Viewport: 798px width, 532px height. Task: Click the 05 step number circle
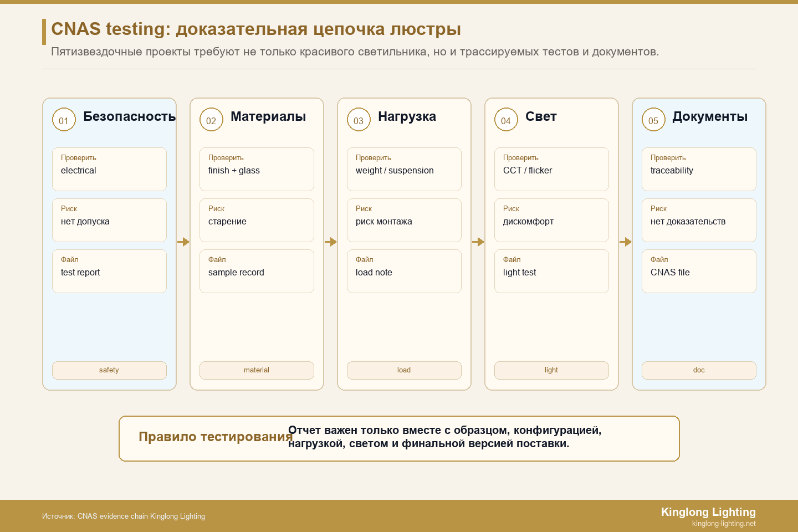(x=653, y=120)
